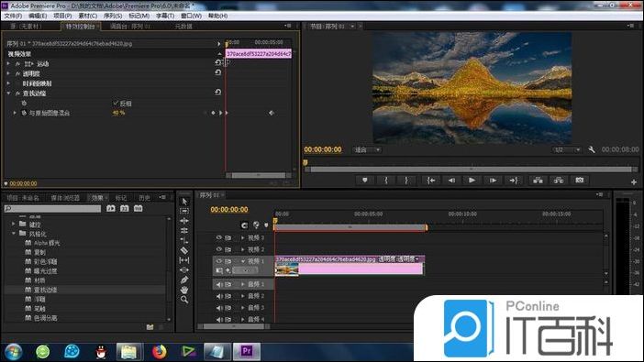Image resolution: width=644 pixels, height=362 pixels.
Task: Expand the Opacity effect properties
Action: [x=8, y=73]
